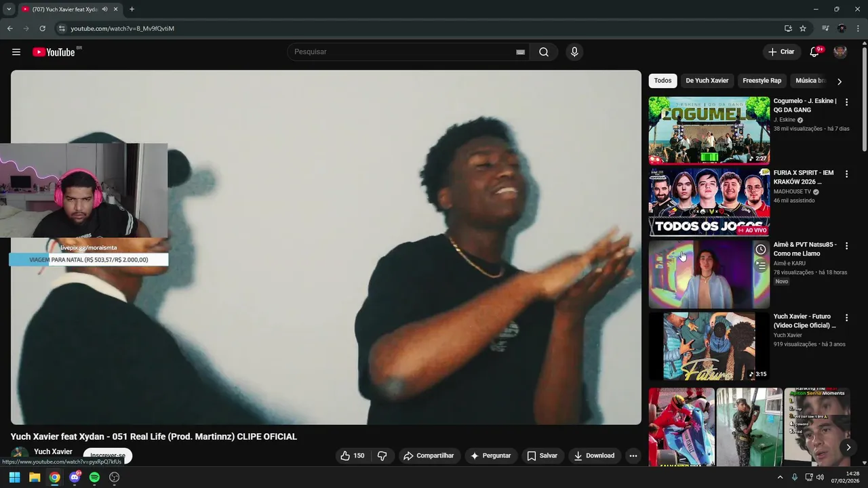The height and width of the screenshot is (488, 868).
Task: Like the video with 150 likes
Action: pos(353,455)
